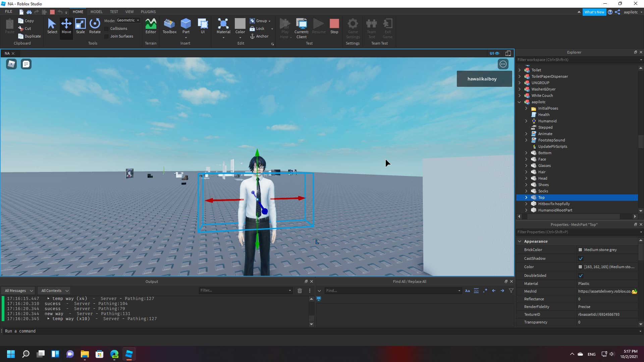This screenshot has width=644, height=362.
Task: Collapse the Appearance properties section
Action: (x=520, y=241)
